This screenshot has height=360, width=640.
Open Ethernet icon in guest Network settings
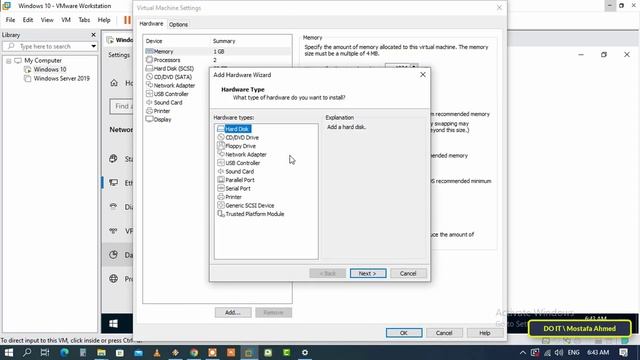tap(113, 183)
